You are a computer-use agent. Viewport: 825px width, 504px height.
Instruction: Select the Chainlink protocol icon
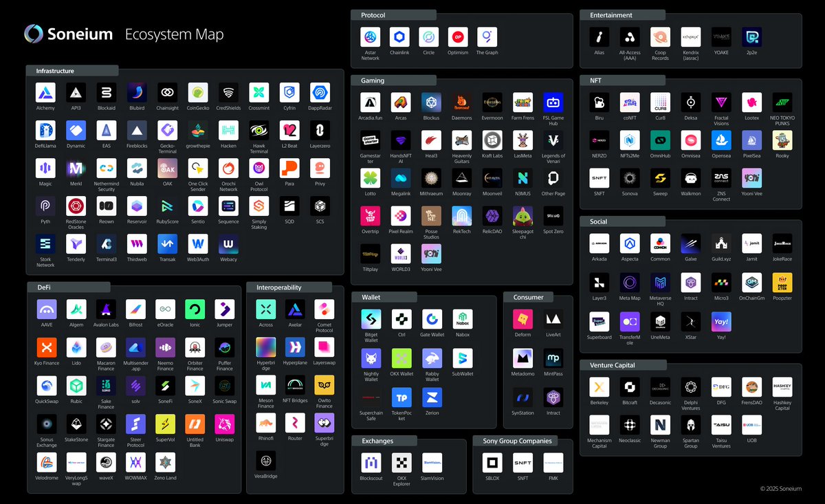click(x=399, y=37)
